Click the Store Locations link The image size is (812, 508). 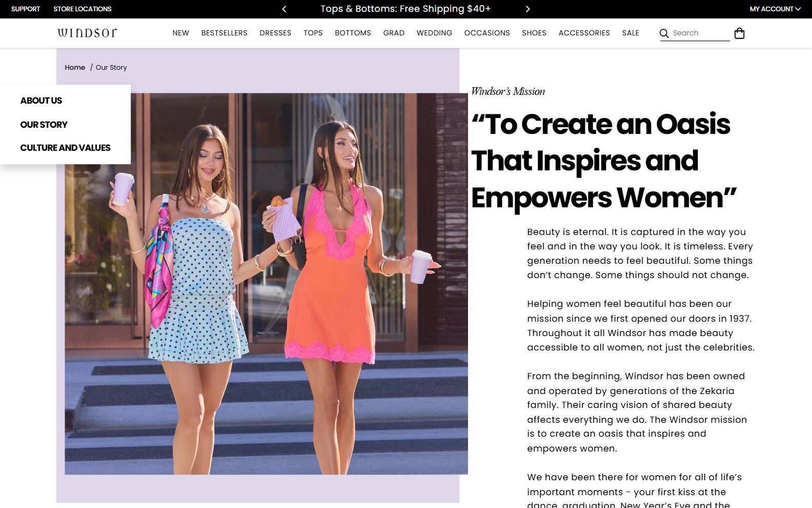[83, 9]
